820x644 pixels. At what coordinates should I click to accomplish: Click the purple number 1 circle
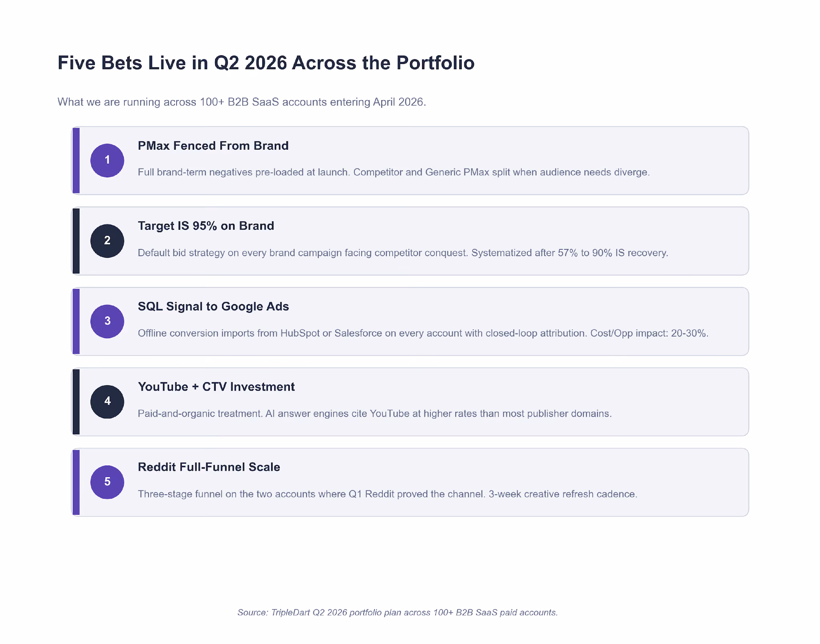(107, 160)
